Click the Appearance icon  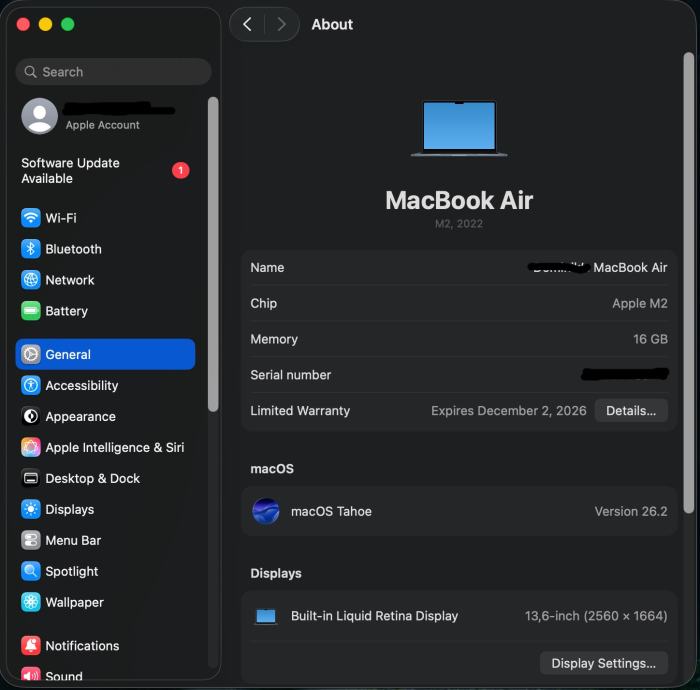(x=31, y=416)
